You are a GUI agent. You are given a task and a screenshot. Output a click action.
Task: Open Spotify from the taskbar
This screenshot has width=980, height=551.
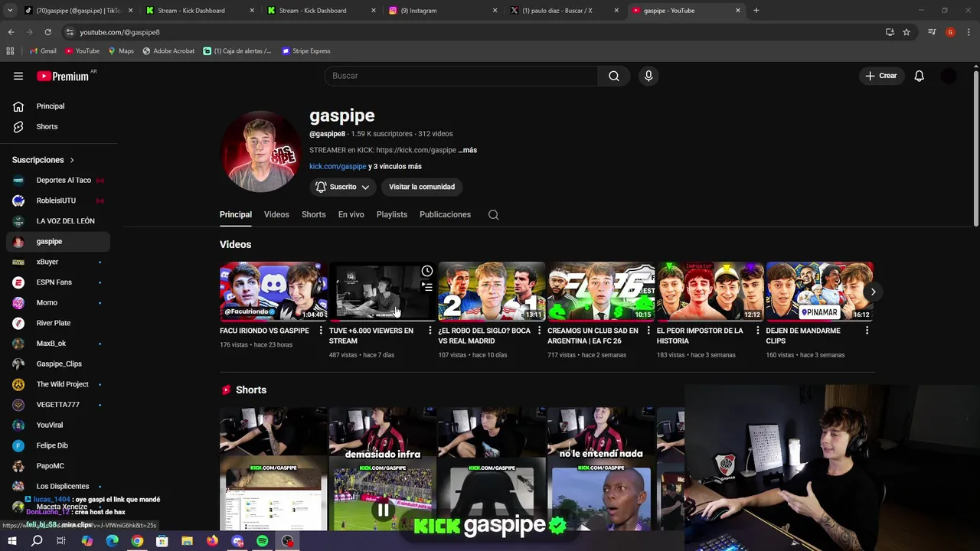[262, 541]
